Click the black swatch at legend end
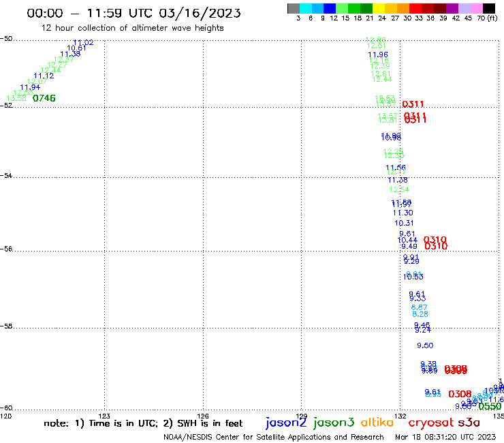This screenshot has width=504, height=443. click(488, 8)
